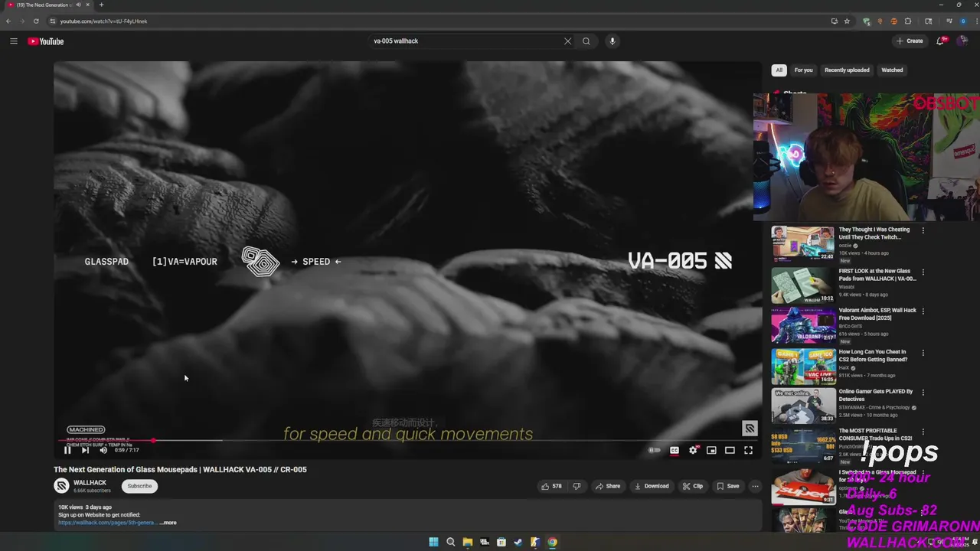Screen dimensions: 980x551
Task: Open the WALLHACK channel avatar
Action: 61,486
